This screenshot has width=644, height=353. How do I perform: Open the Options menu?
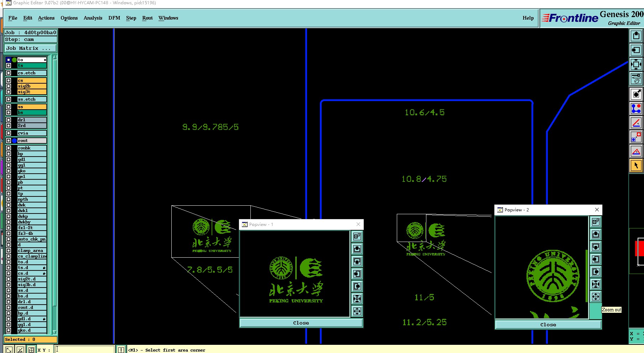69,18
